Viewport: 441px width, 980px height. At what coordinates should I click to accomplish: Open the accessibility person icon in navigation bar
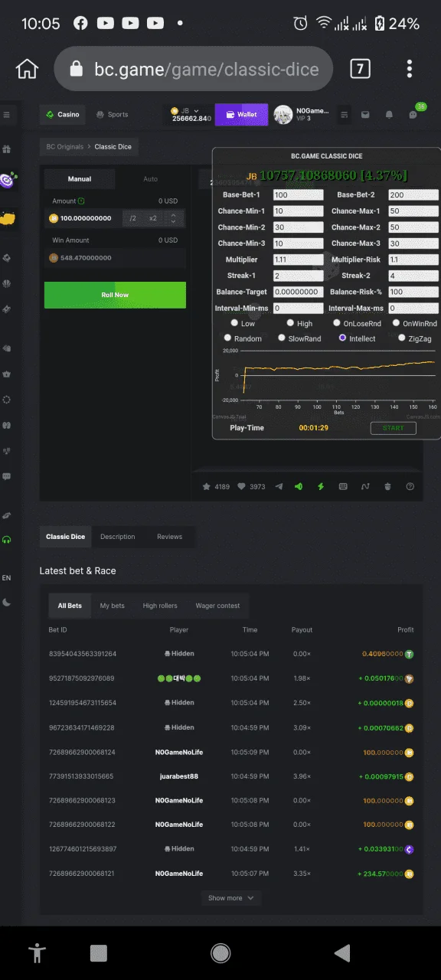pos(37,952)
